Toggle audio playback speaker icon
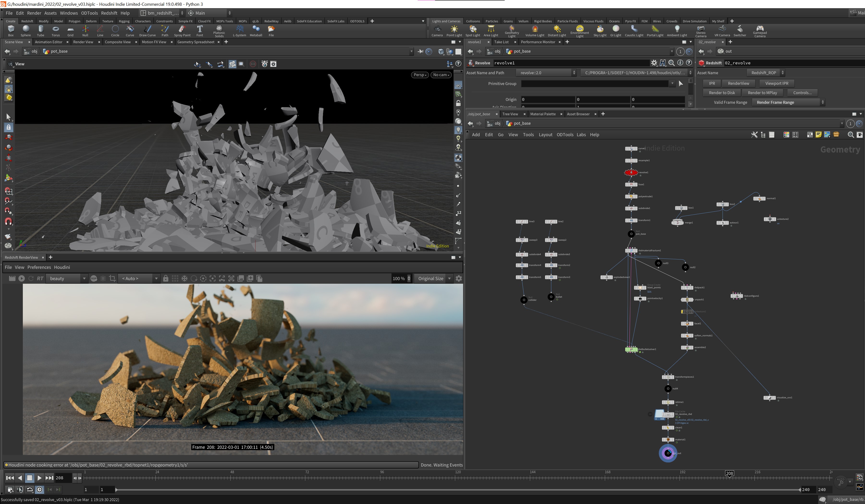The height and width of the screenshot is (504, 865). click(x=20, y=490)
